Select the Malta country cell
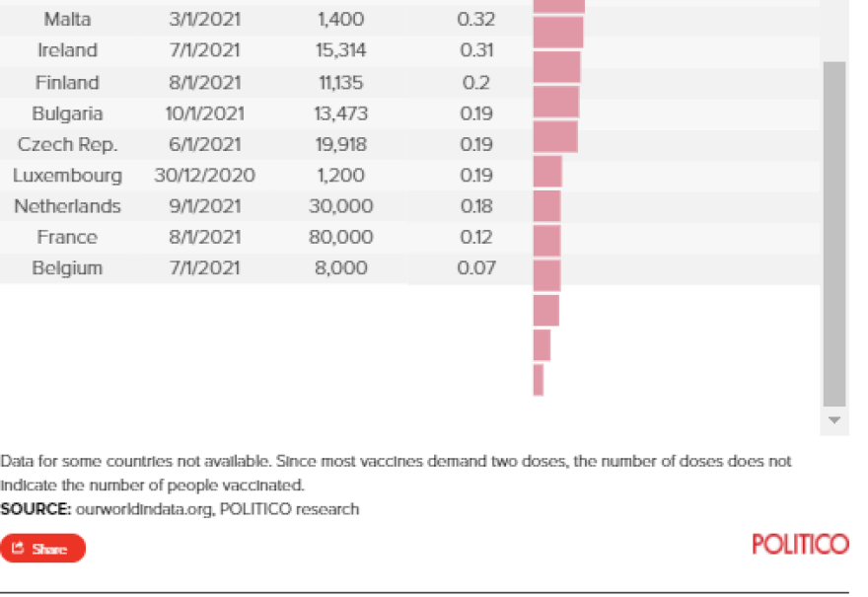Image resolution: width=868 pixels, height=597 pixels. click(x=67, y=19)
